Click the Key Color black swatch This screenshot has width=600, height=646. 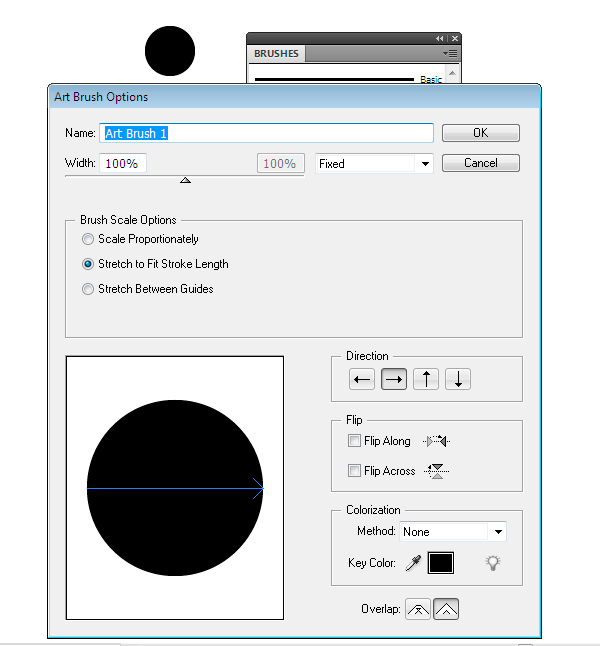pos(441,563)
